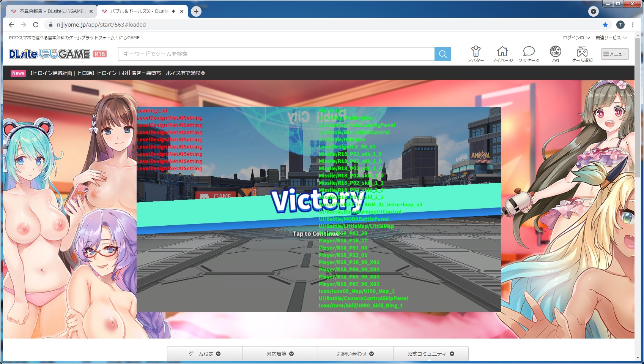Click Tap to Continue in the game

(x=316, y=234)
